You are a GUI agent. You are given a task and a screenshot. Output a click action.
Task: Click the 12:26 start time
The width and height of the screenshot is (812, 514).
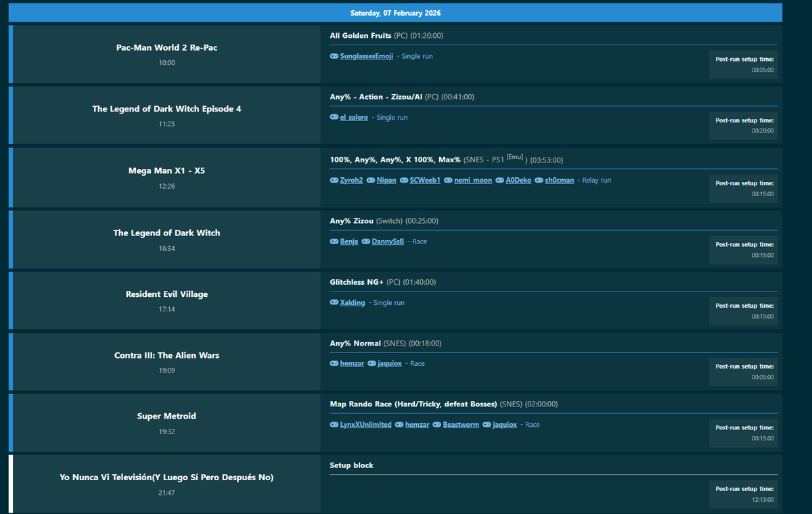[x=166, y=186]
